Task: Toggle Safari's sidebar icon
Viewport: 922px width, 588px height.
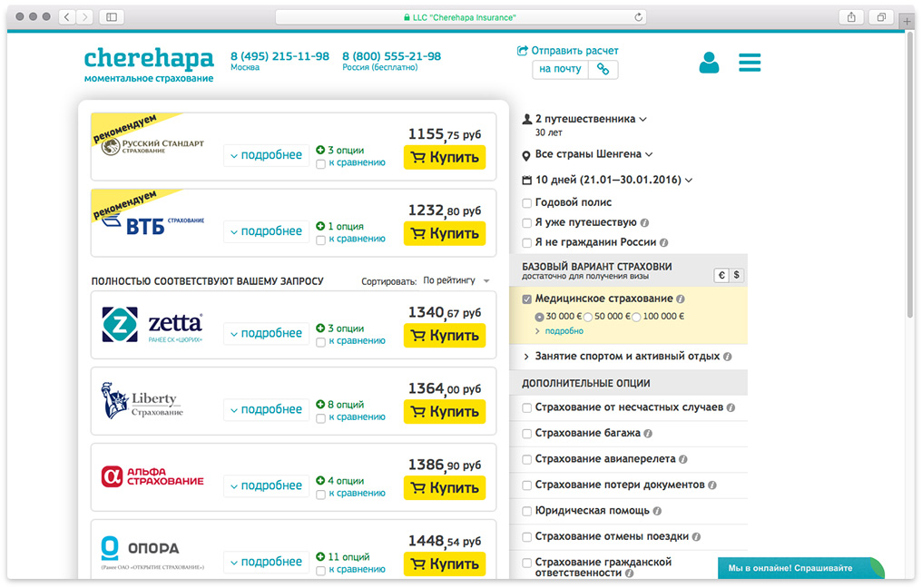Action: click(x=112, y=17)
